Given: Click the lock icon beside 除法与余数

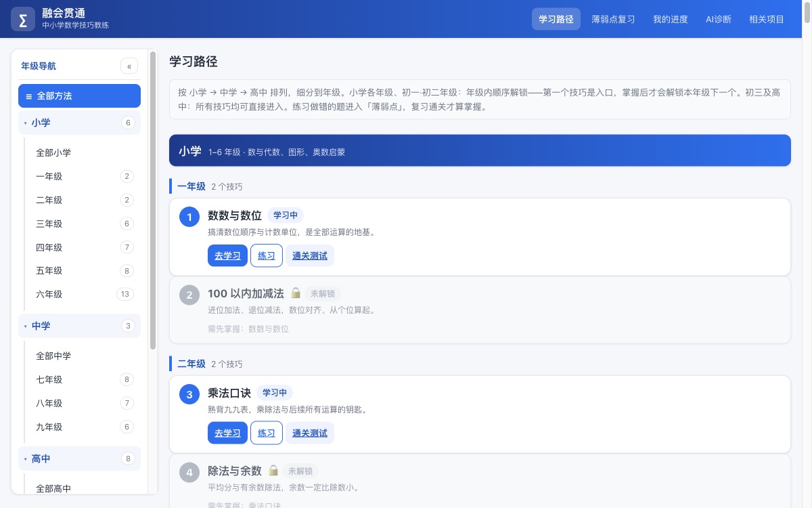Looking at the screenshot, I should [x=273, y=470].
